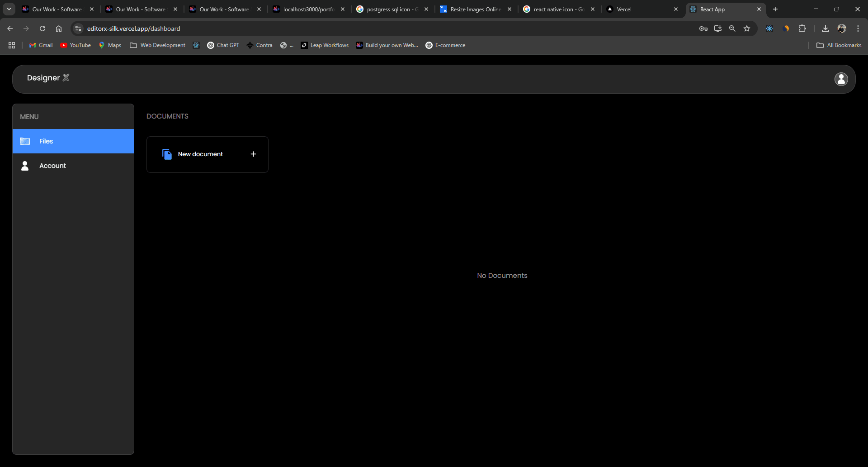868x467 pixels.
Task: Click the orange extension icon in toolbar
Action: pyautogui.click(x=786, y=29)
